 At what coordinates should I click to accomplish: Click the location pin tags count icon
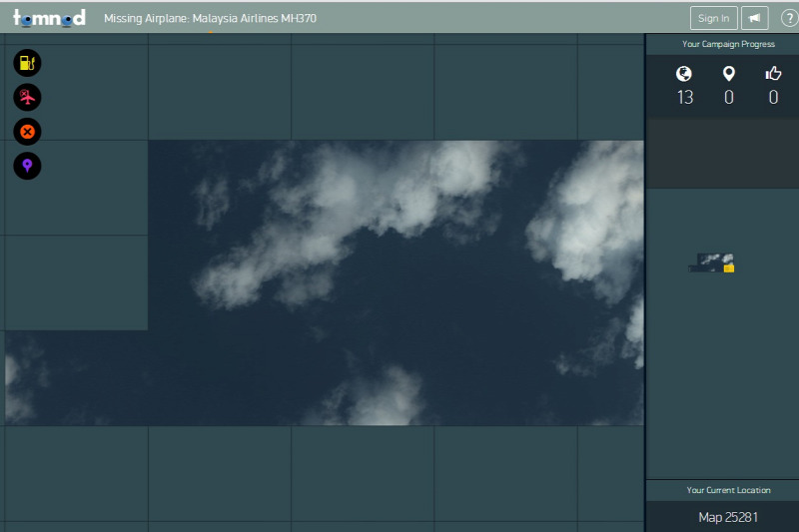729,74
